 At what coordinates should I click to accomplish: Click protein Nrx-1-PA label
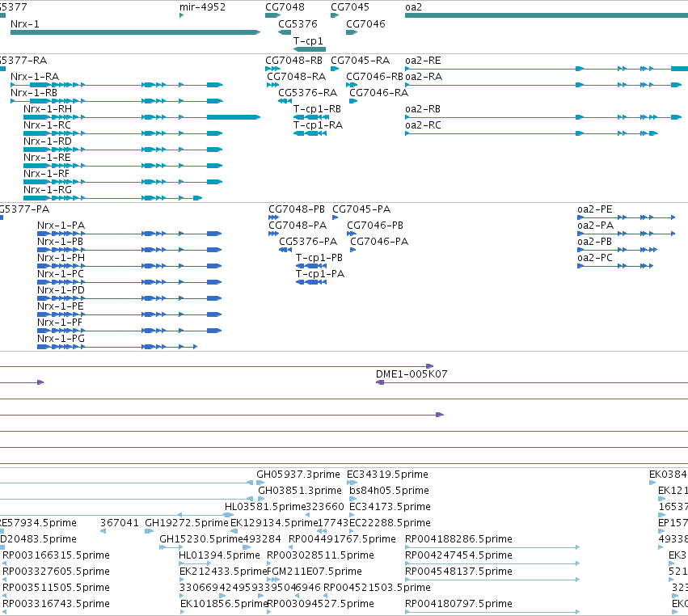pyautogui.click(x=61, y=226)
